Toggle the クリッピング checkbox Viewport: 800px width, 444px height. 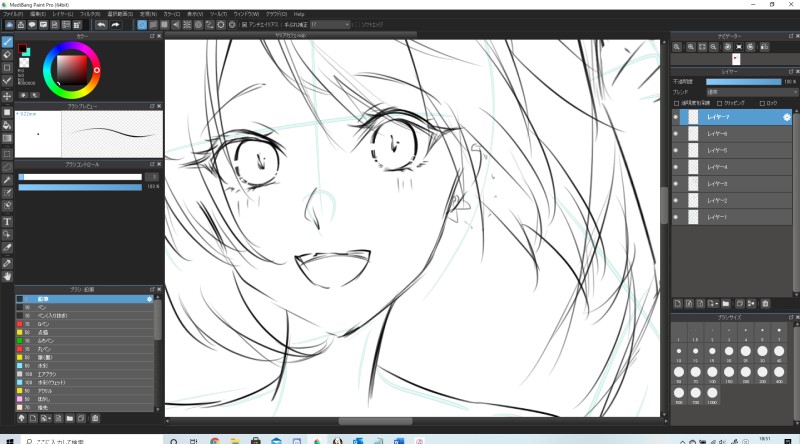click(720, 103)
